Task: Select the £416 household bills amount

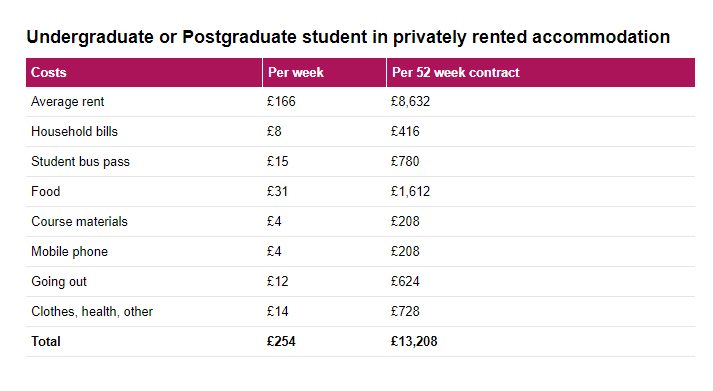Action: 405,131
